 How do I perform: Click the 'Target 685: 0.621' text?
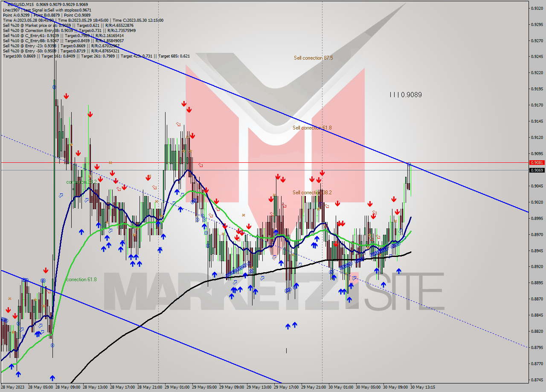click(175, 56)
